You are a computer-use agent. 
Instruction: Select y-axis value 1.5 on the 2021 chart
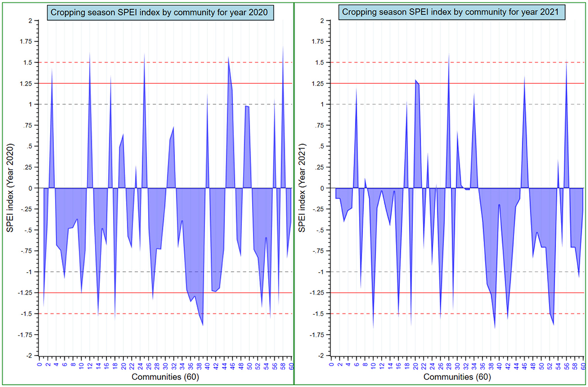click(320, 63)
